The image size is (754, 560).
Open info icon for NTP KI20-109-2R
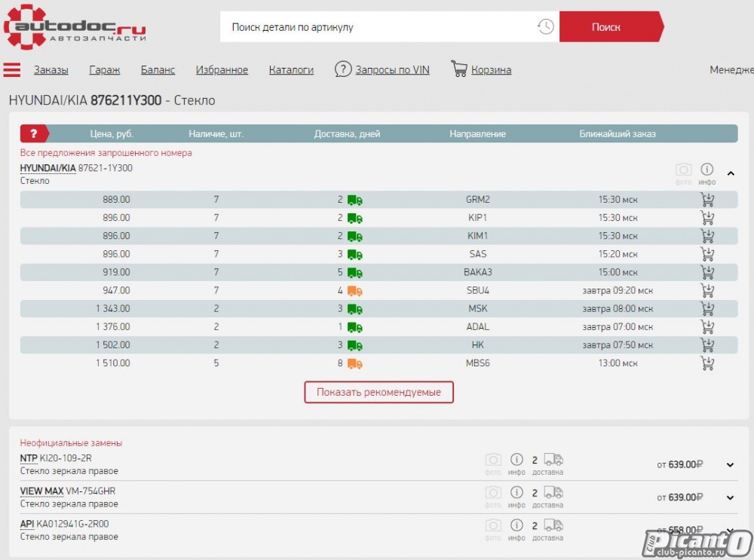[516, 460]
